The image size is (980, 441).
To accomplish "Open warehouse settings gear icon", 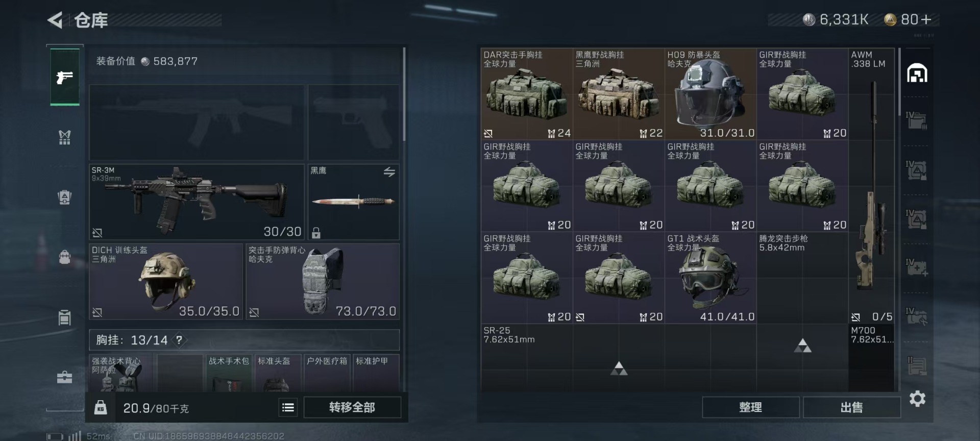I will point(917,399).
